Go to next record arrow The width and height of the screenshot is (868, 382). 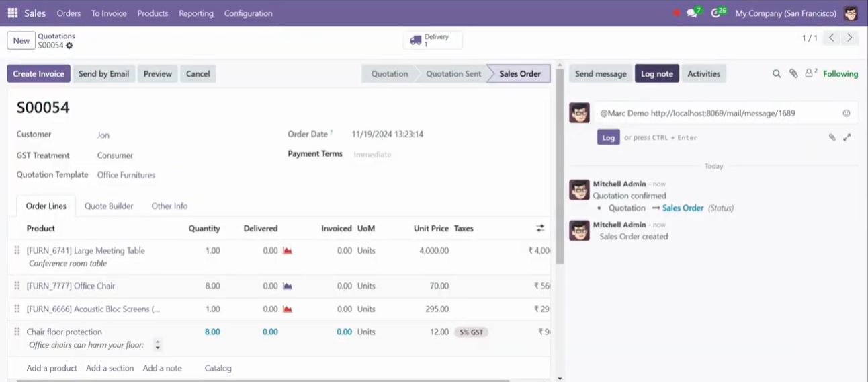pos(850,38)
